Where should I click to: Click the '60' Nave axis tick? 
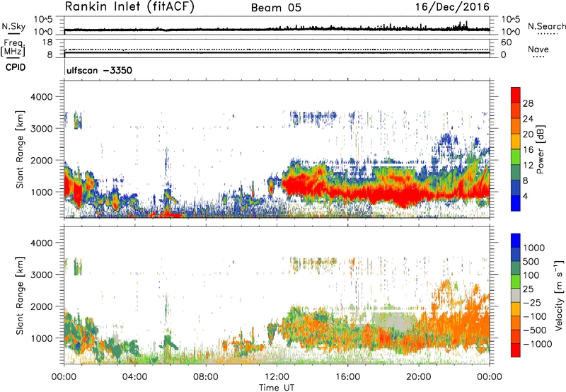click(507, 42)
